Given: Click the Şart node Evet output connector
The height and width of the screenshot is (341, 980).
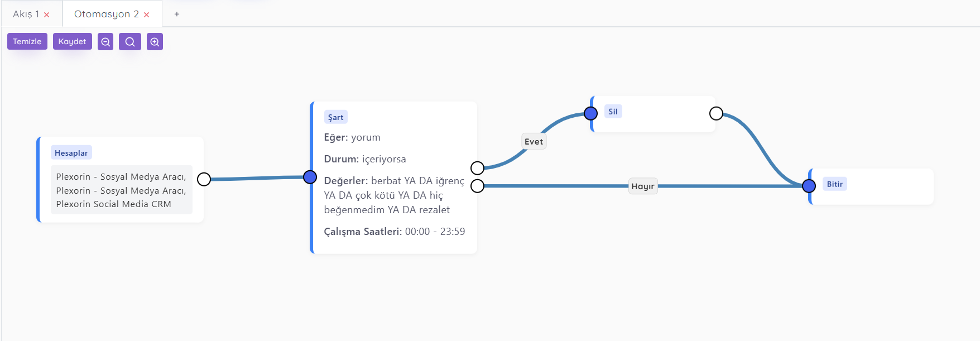Looking at the screenshot, I should tap(477, 168).
